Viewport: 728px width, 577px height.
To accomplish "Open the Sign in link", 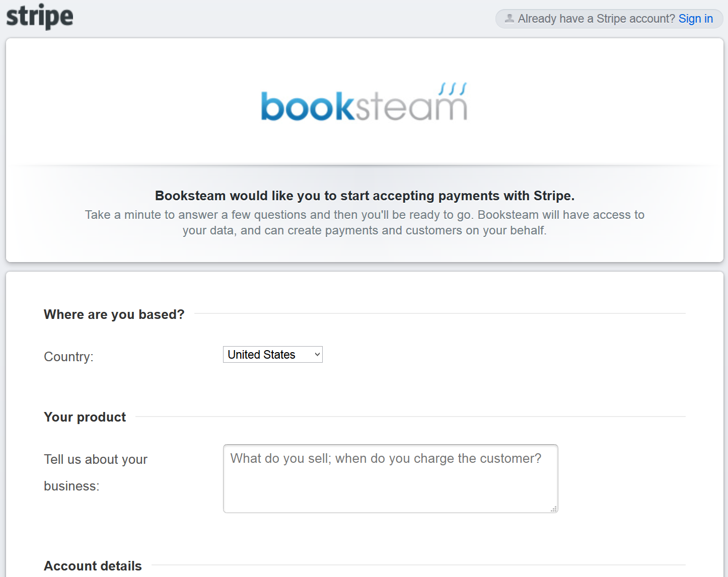I will [x=696, y=19].
